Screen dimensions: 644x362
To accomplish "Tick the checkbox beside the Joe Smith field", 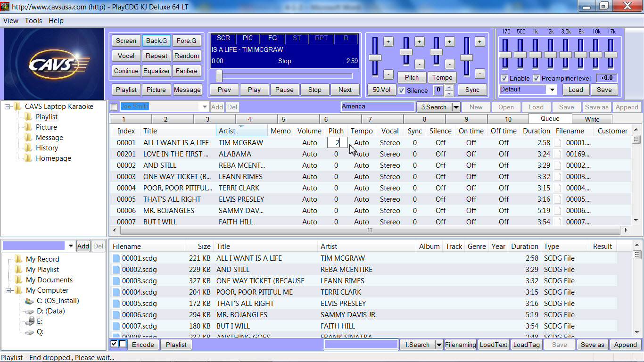I will pyautogui.click(x=114, y=107).
